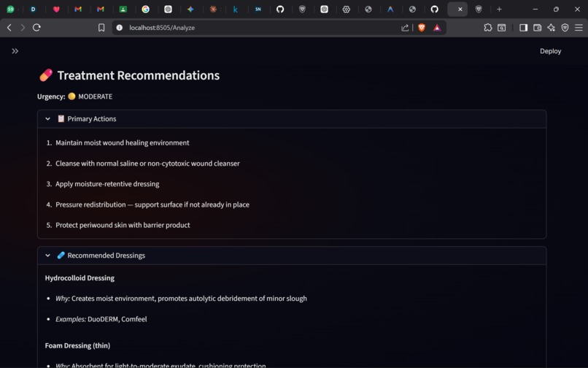
Task: Open the GitHub tab next to the SN tab
Action: (280, 9)
